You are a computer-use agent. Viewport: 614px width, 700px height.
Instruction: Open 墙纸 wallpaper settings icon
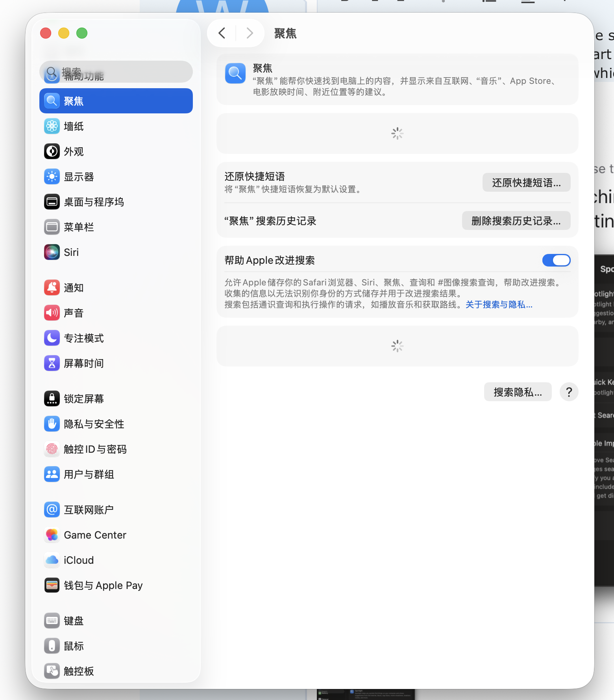[52, 126]
